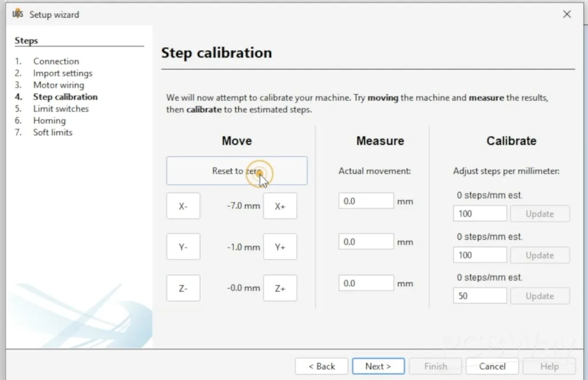Go to the next wizard step
The width and height of the screenshot is (588, 380).
click(x=378, y=366)
